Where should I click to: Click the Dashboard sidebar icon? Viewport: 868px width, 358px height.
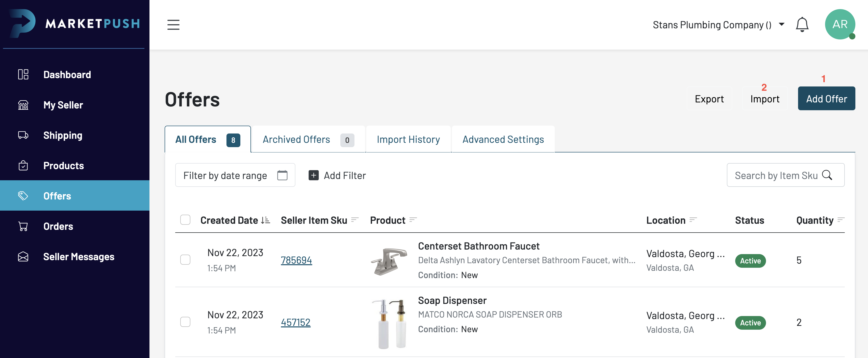[x=23, y=74]
